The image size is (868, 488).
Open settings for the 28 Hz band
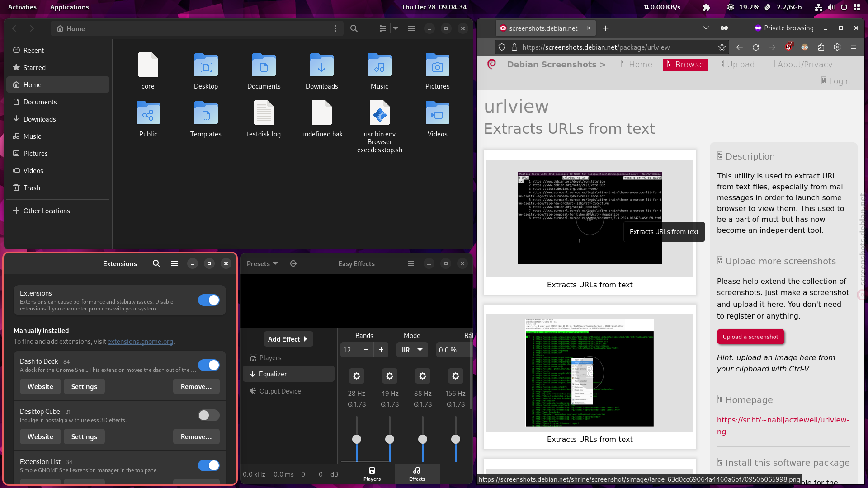[357, 376]
